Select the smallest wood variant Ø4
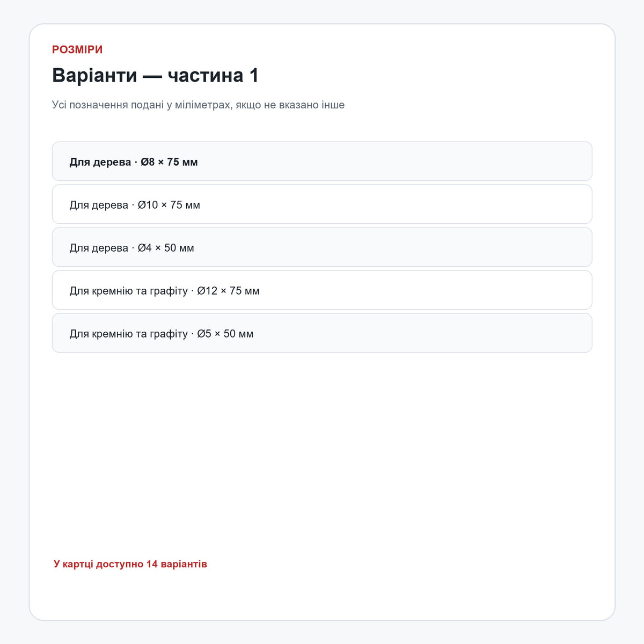The height and width of the screenshot is (644, 644). 322,247
